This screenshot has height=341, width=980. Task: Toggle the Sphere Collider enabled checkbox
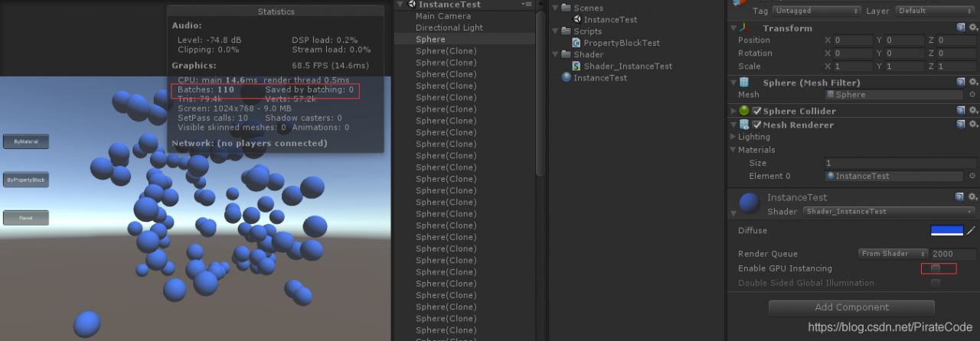[756, 111]
